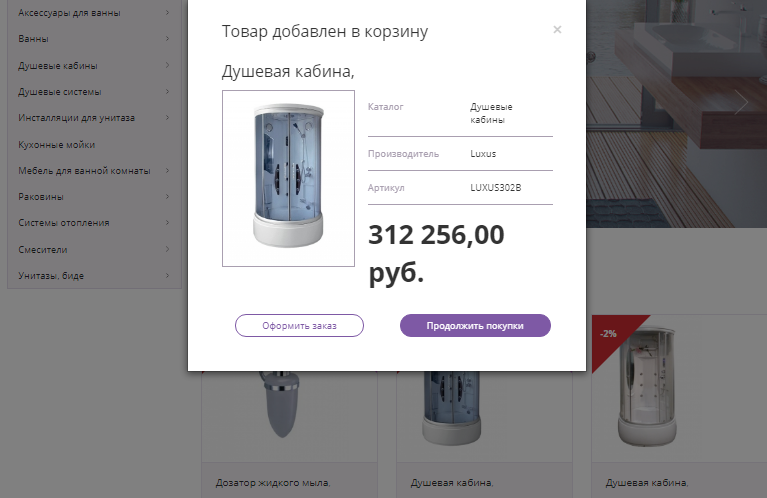This screenshot has height=498, width=767.
Task: Expand the Ванны category chevron
Action: pyautogui.click(x=167, y=39)
